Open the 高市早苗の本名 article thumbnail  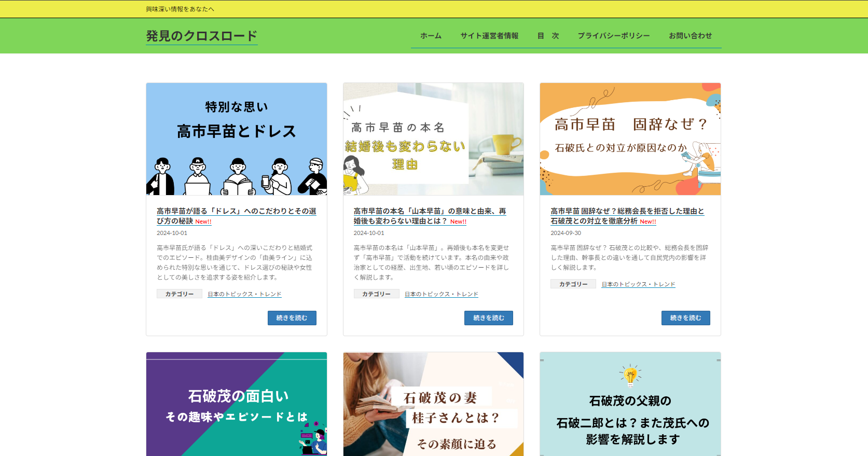[433, 139]
